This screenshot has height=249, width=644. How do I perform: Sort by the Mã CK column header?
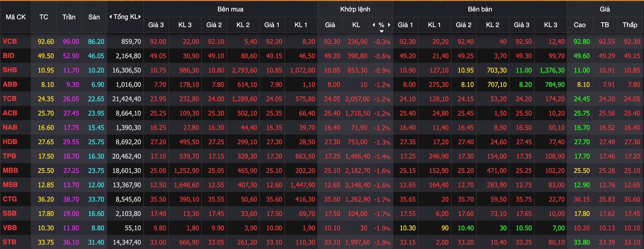15,17
